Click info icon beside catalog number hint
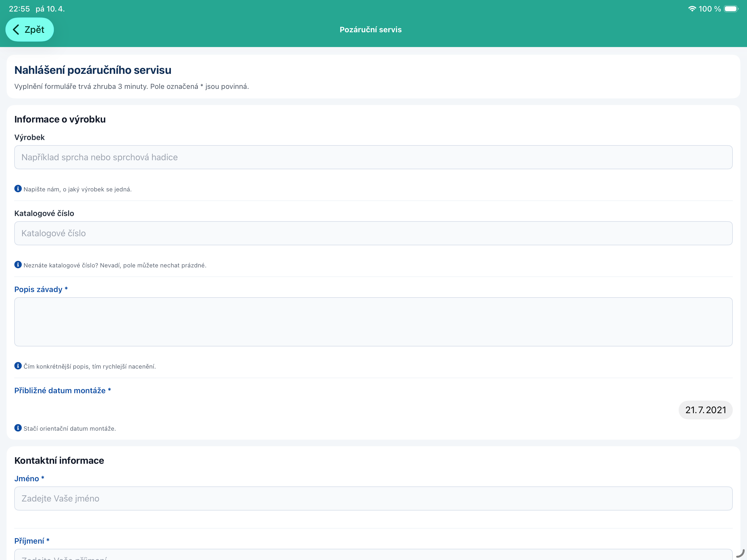 point(18,265)
